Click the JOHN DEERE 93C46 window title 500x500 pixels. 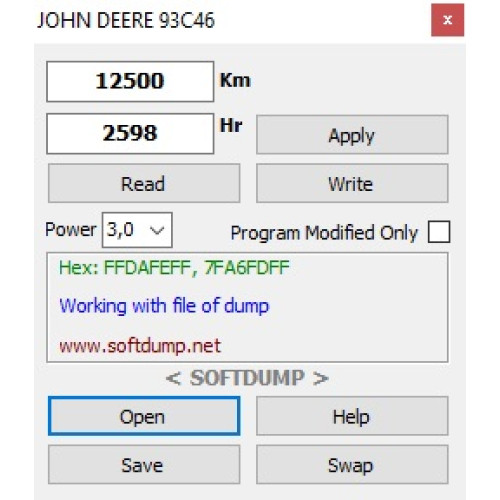pyautogui.click(x=126, y=20)
